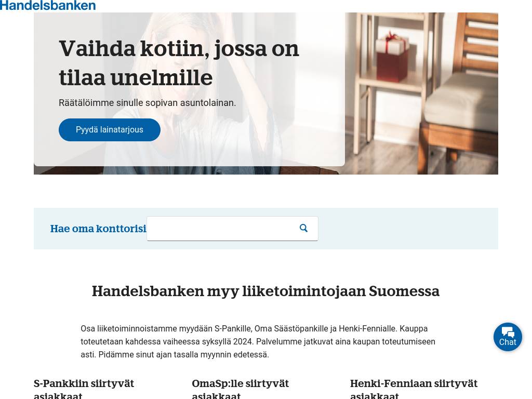This screenshot has width=532, height=399.
Task: Click the Vaihda kotiin hero headline
Action: click(x=179, y=63)
